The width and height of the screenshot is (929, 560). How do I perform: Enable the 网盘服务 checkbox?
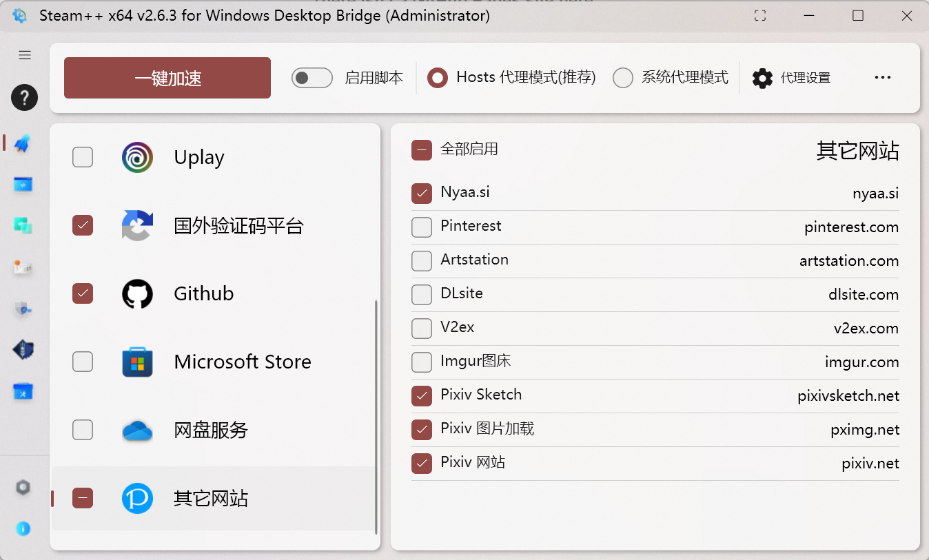click(83, 430)
